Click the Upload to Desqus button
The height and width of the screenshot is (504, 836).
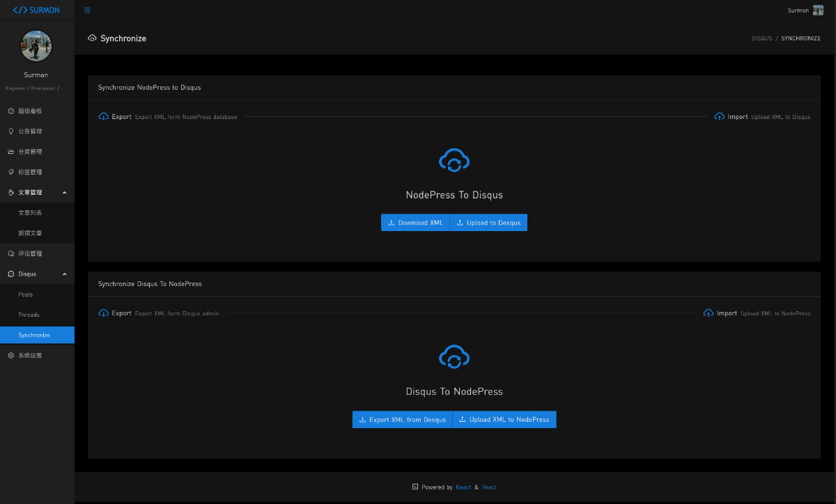[488, 223]
